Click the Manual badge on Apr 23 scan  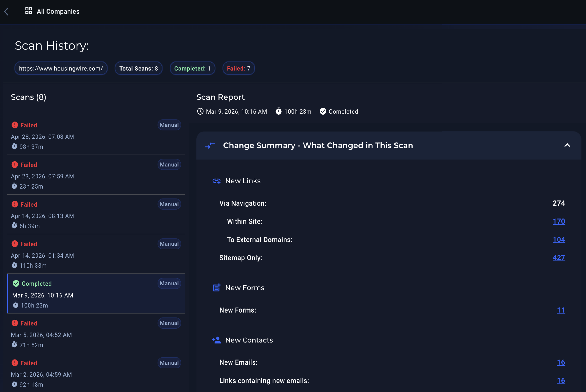point(169,164)
